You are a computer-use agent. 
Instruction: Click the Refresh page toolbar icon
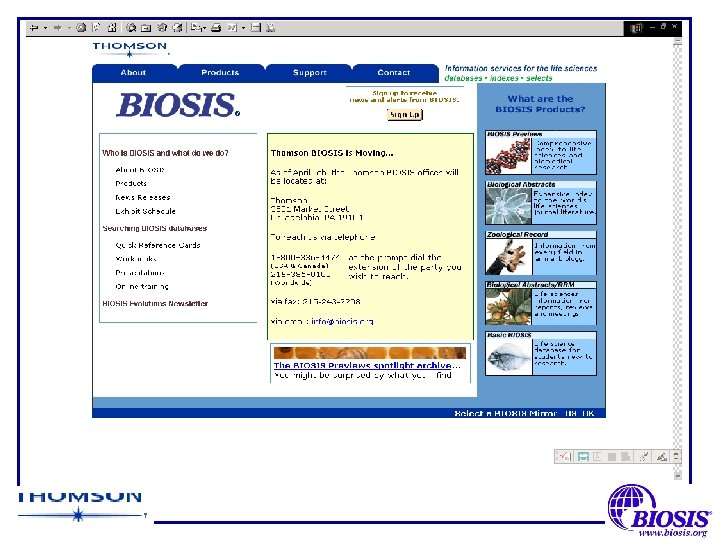(96, 28)
